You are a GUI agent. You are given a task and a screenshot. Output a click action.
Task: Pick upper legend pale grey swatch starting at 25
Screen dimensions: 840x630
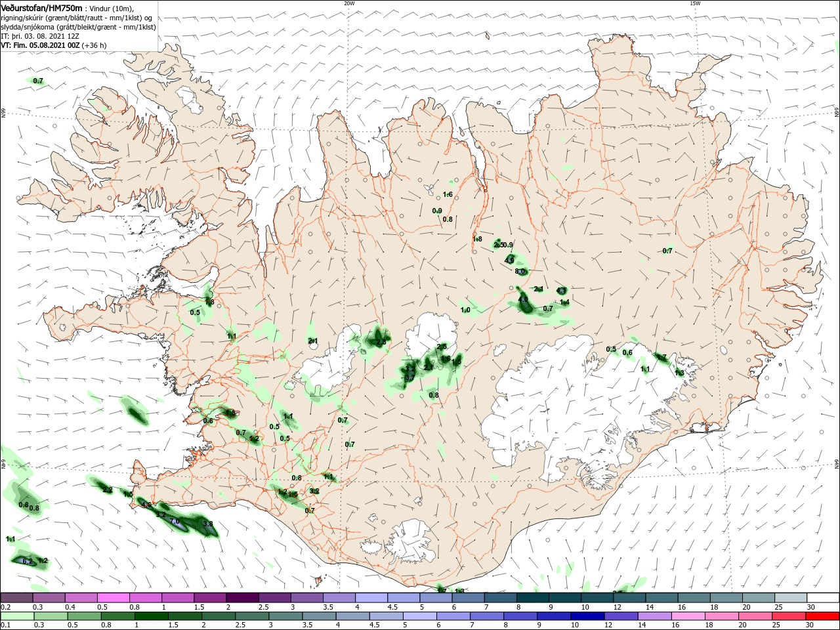pos(791,597)
